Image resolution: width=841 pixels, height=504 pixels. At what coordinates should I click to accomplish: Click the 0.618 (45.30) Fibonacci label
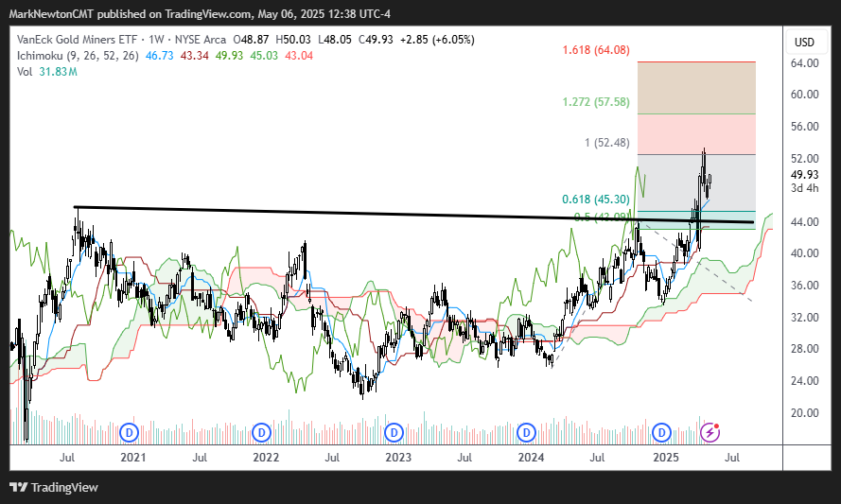coord(596,200)
